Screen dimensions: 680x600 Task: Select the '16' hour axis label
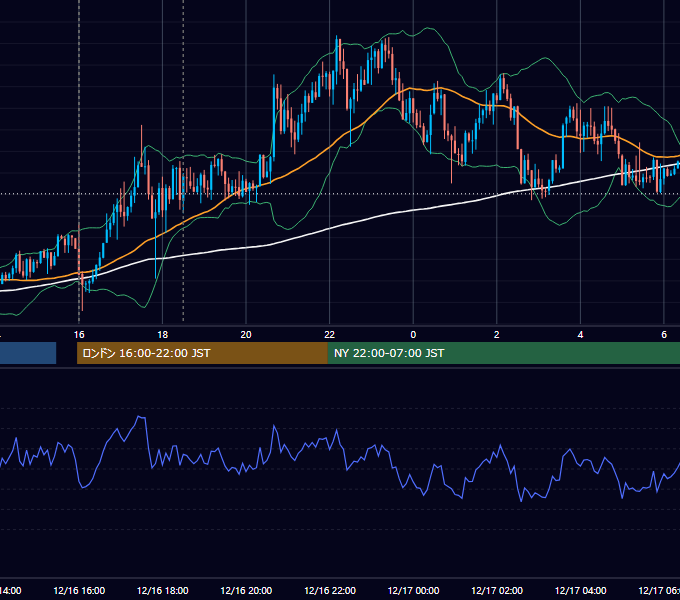79,335
